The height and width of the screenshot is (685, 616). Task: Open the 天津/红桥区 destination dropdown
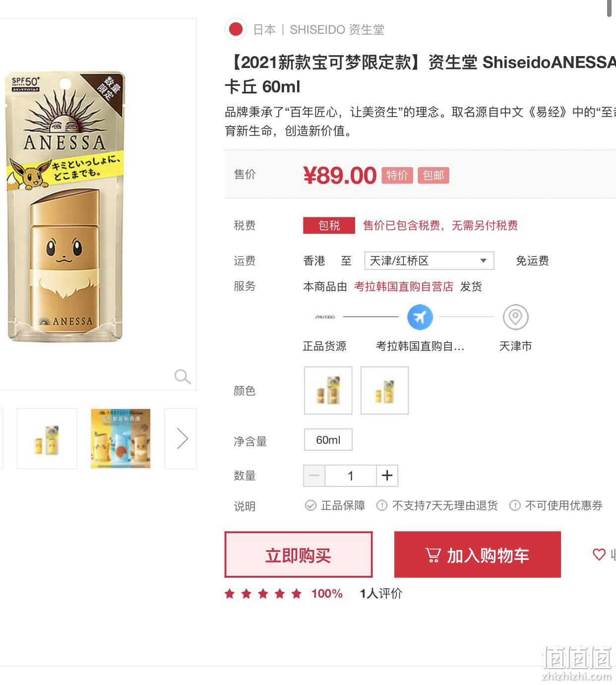(x=429, y=261)
